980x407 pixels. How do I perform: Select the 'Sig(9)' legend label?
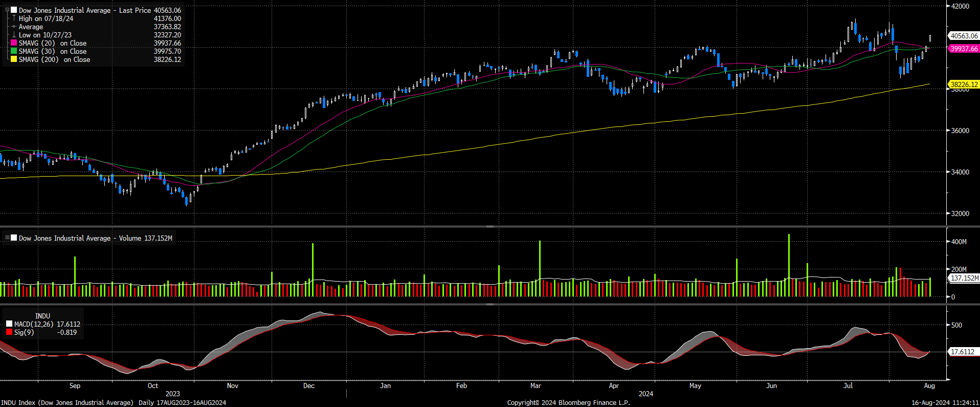tap(24, 332)
